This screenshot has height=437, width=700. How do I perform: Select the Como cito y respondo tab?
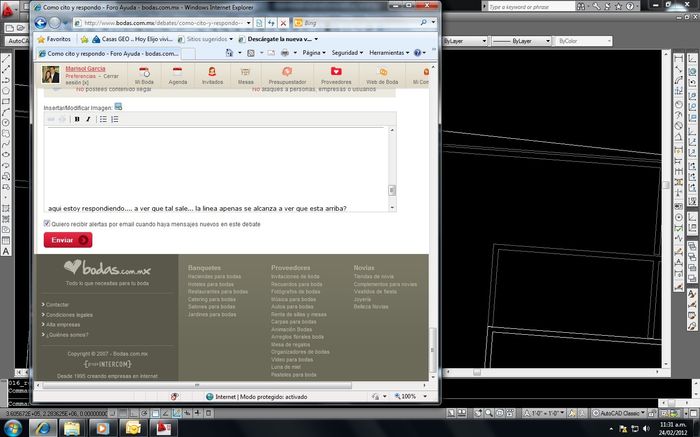click(108, 54)
